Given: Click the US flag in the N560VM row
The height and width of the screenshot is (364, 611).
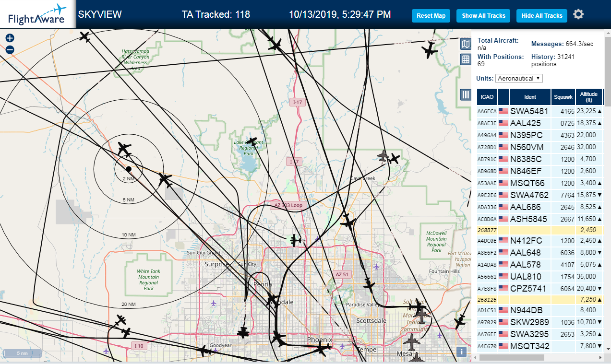Looking at the screenshot, I should pyautogui.click(x=503, y=147).
